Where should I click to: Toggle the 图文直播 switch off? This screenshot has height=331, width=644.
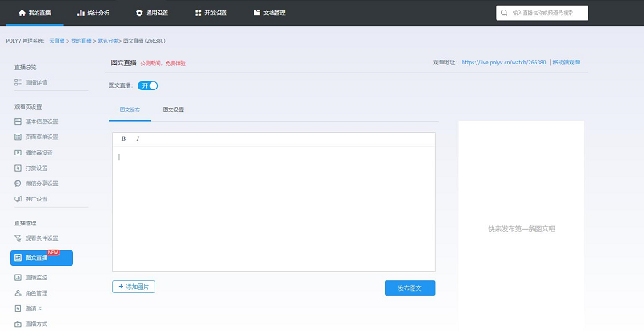tap(148, 85)
